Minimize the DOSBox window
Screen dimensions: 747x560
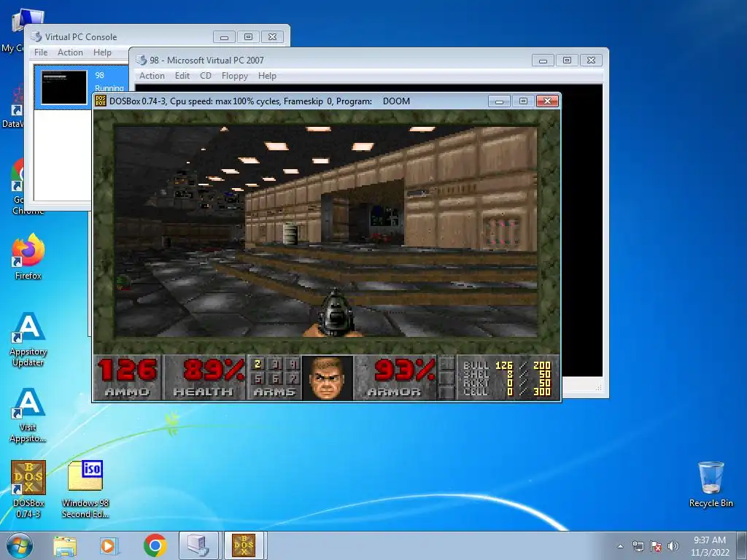click(x=499, y=101)
